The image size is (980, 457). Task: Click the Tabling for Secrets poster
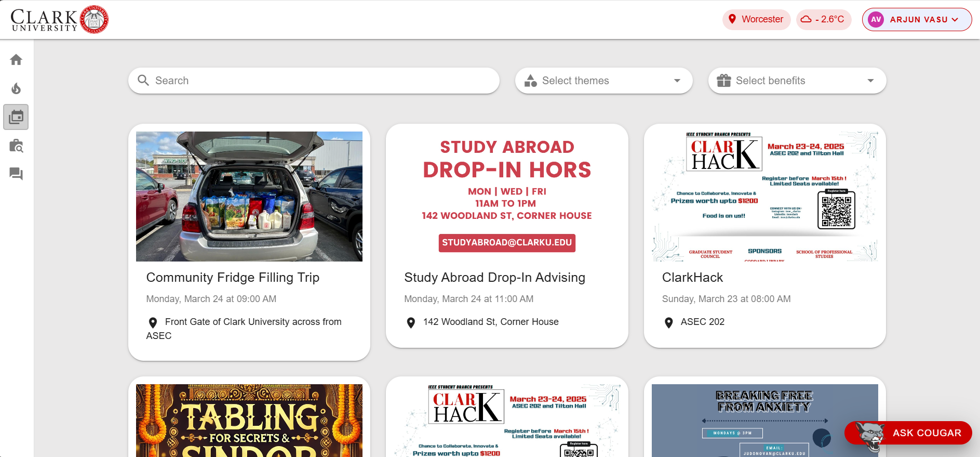[249, 421]
